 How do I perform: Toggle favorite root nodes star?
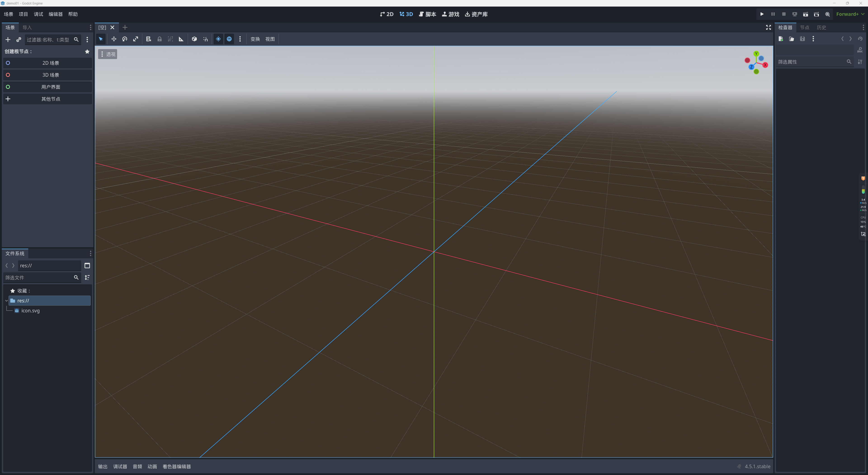(x=87, y=52)
